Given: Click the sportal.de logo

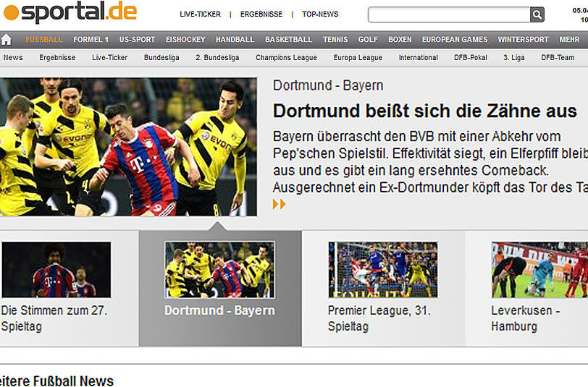Looking at the screenshot, I should (x=70, y=12).
